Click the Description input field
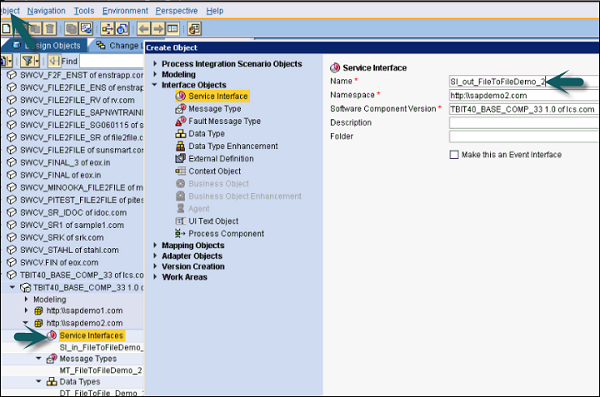 click(x=524, y=123)
